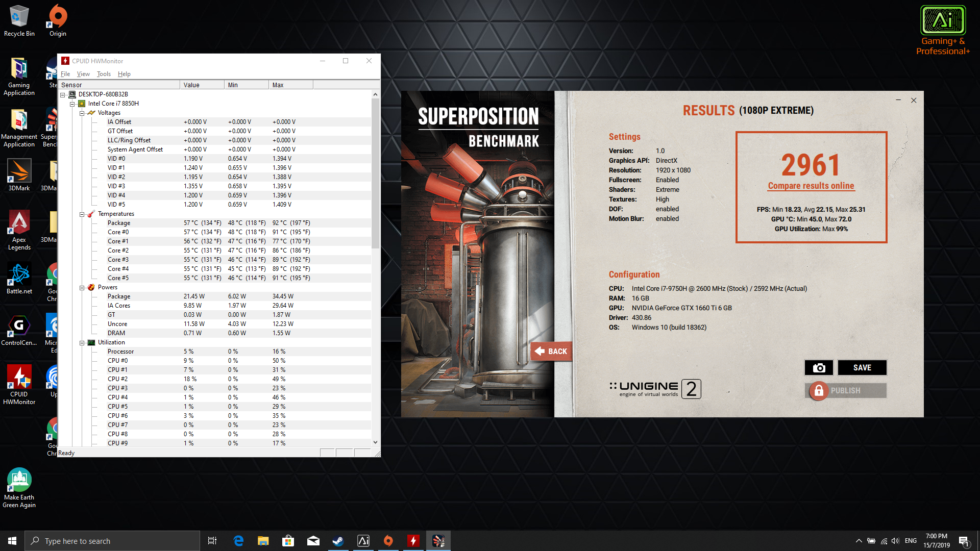The height and width of the screenshot is (551, 980).
Task: Open the clock and date flyout
Action: click(937, 541)
